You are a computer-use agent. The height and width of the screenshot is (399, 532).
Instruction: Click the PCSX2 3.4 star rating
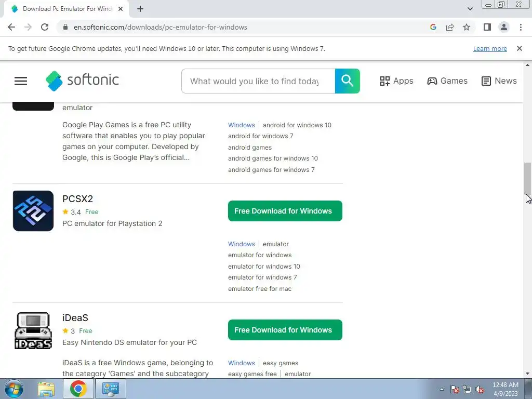pos(72,212)
